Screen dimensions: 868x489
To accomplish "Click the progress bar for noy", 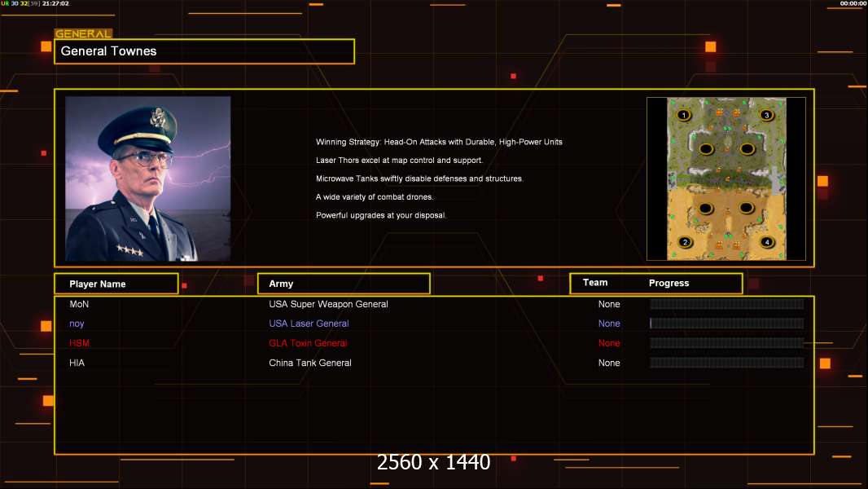I will click(x=727, y=323).
